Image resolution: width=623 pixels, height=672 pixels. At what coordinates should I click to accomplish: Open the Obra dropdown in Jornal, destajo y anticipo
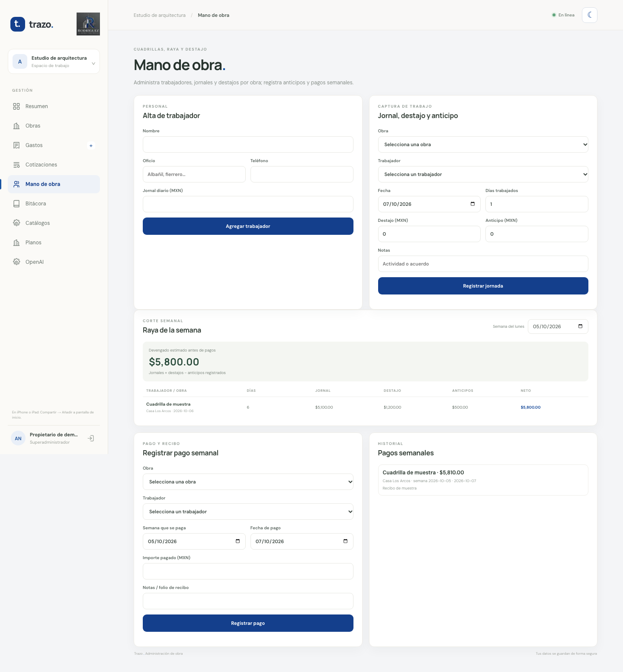(483, 144)
